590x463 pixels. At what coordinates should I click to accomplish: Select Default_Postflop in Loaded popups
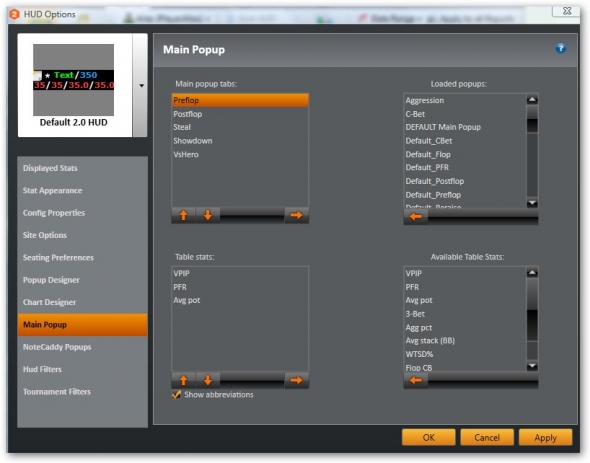[465, 181]
